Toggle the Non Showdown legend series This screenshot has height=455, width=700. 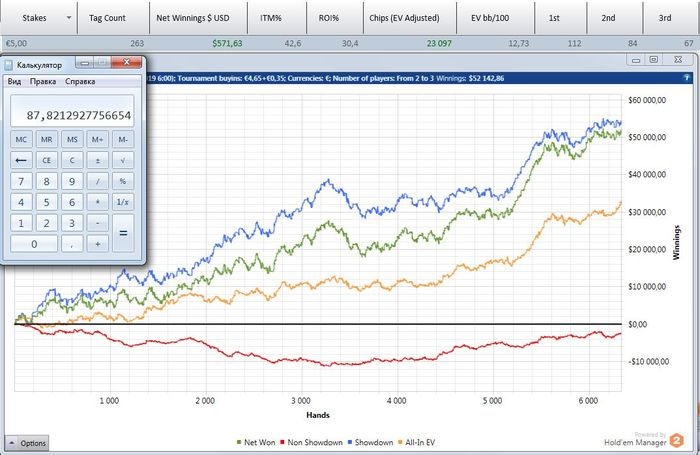311,442
